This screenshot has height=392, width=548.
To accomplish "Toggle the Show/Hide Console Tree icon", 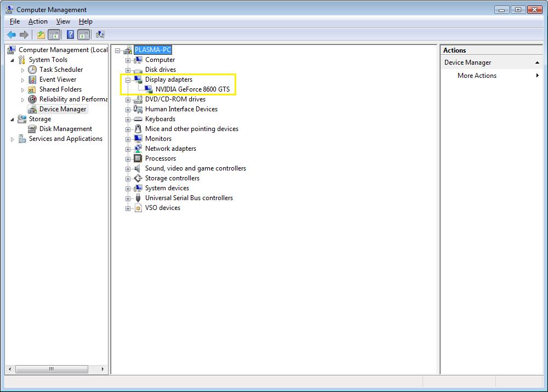I will [54, 35].
